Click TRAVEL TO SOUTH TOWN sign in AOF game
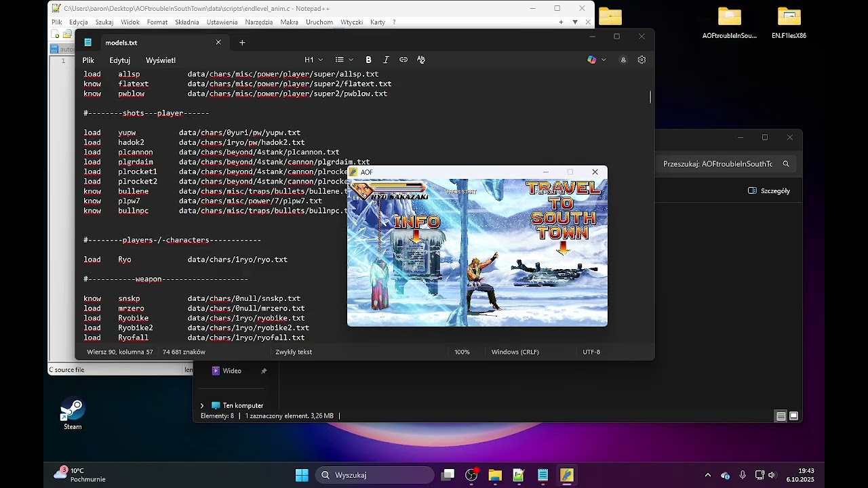This screenshot has height=488, width=868. pos(564,211)
